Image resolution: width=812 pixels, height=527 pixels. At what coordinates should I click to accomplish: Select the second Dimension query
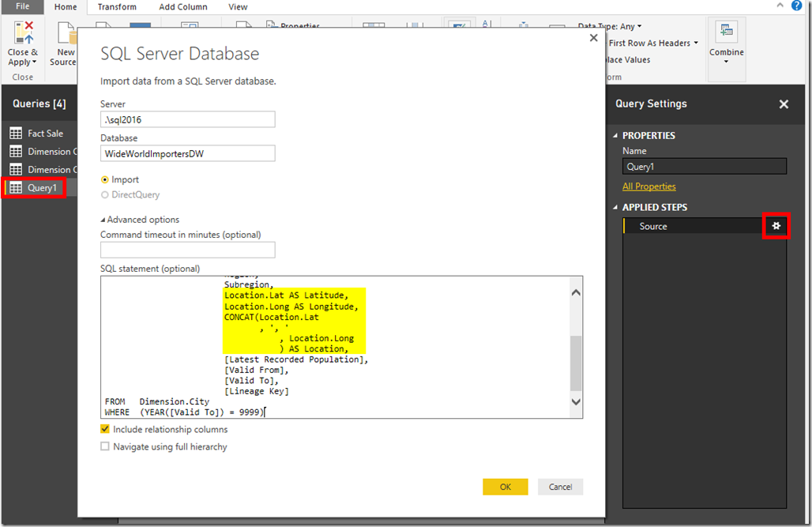pos(43,169)
